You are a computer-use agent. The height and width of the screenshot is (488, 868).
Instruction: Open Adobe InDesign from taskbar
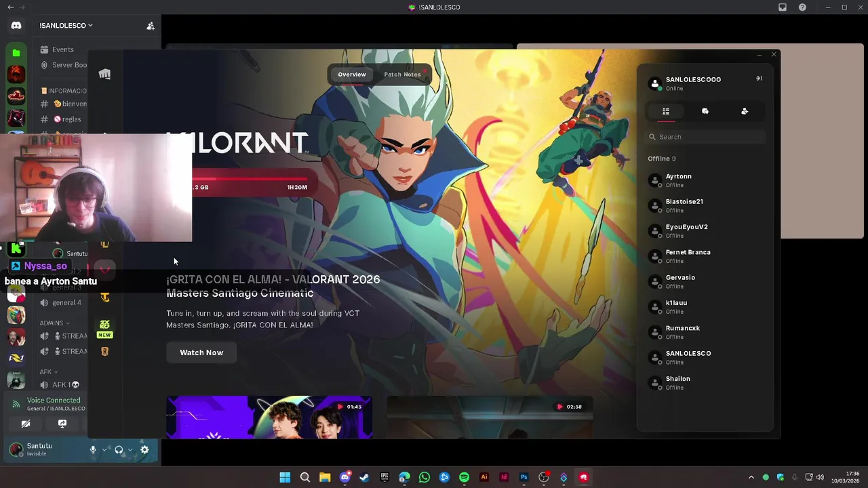[x=504, y=477]
